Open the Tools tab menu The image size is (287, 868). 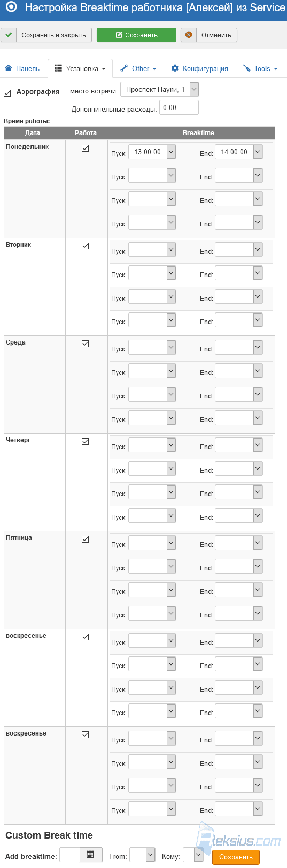click(x=261, y=68)
